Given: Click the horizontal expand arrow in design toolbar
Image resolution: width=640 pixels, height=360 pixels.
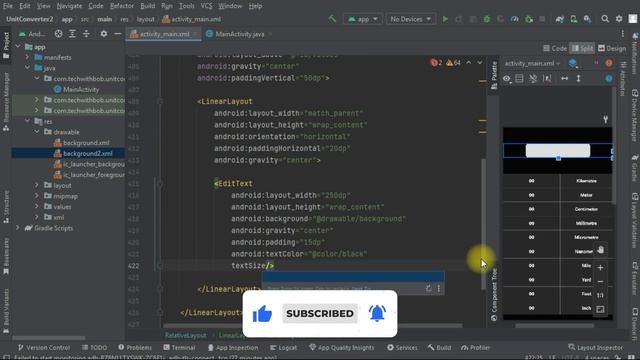Looking at the screenshot, I should click(x=564, y=78).
